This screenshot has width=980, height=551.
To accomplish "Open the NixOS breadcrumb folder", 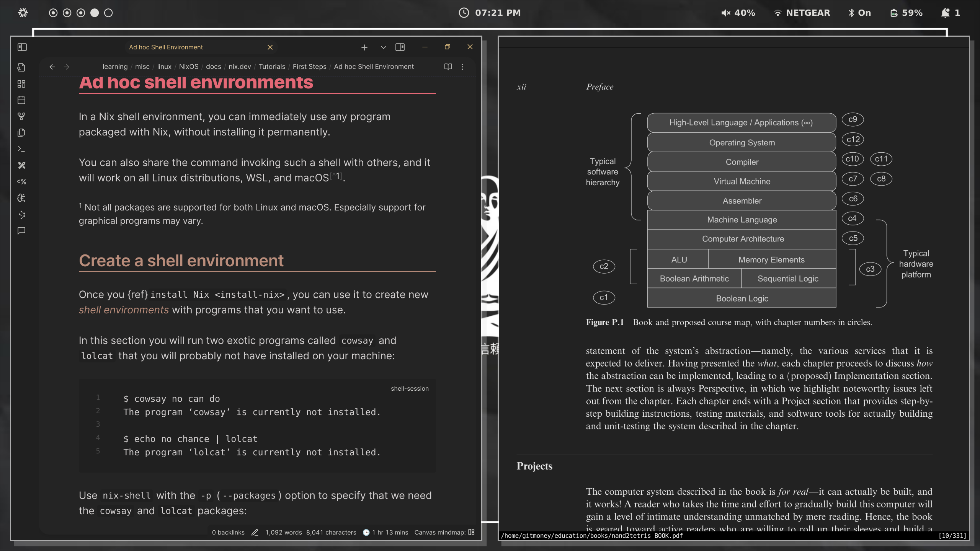I will [x=189, y=67].
